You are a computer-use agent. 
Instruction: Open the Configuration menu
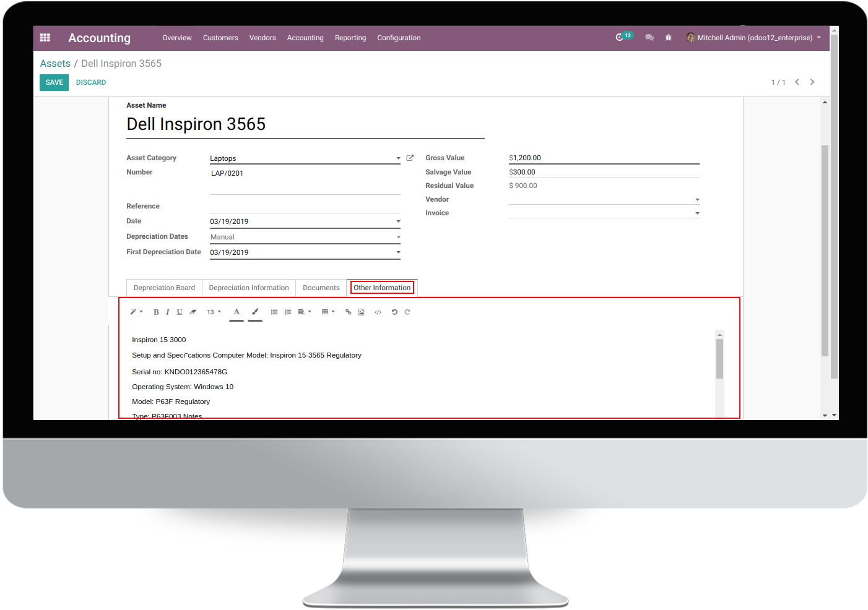(399, 38)
